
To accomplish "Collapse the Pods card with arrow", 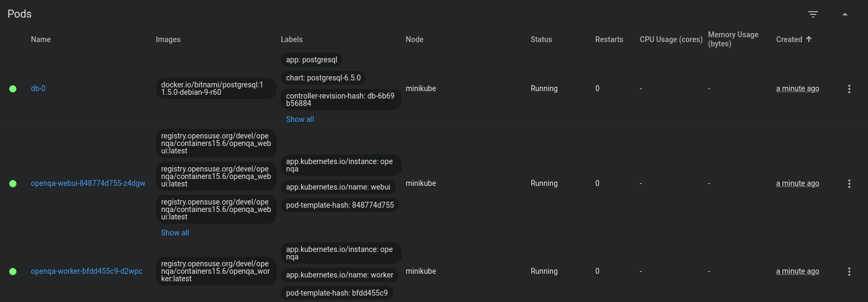I will coord(845,14).
